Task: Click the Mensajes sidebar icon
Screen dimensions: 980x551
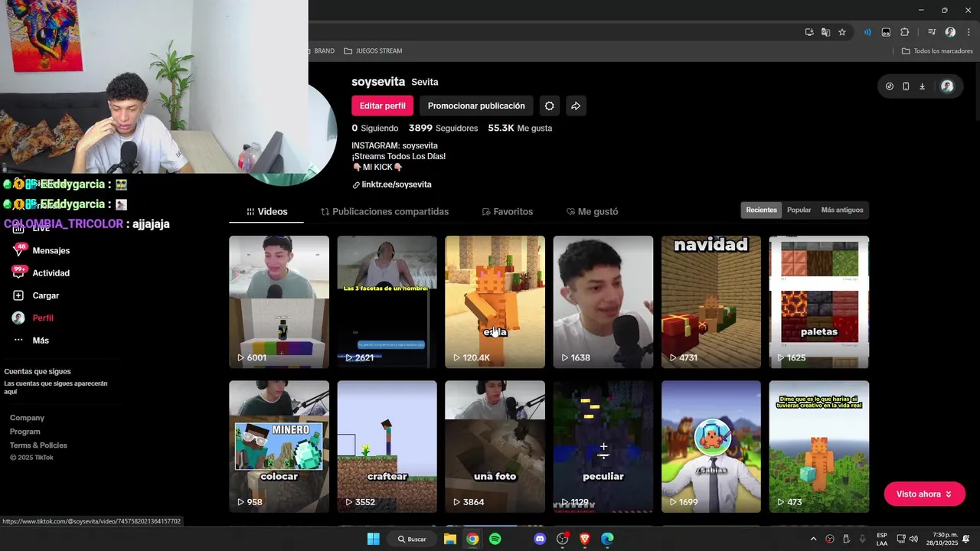Action: (x=19, y=250)
